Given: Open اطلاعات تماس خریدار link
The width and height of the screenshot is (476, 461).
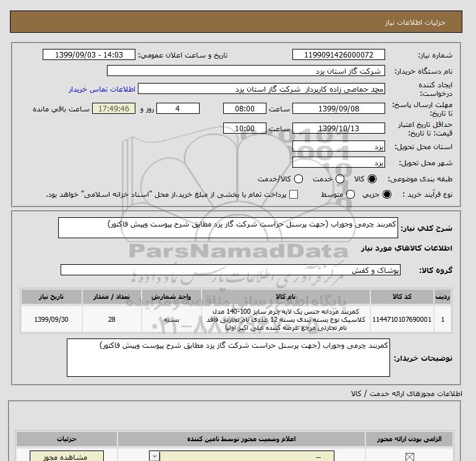Looking at the screenshot, I should (x=102, y=89).
